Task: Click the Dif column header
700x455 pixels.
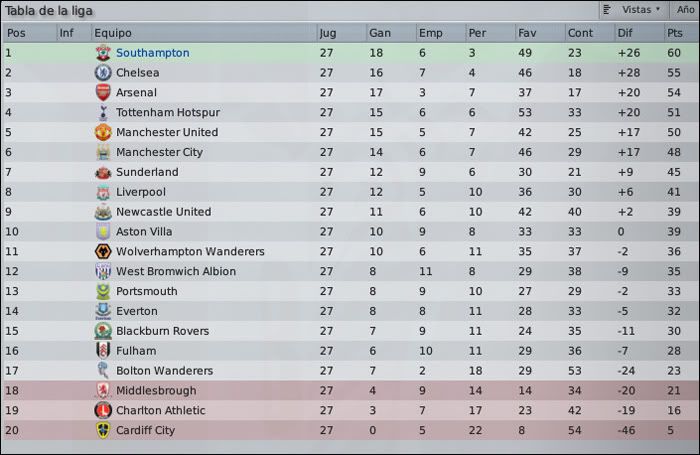Action: (625, 33)
